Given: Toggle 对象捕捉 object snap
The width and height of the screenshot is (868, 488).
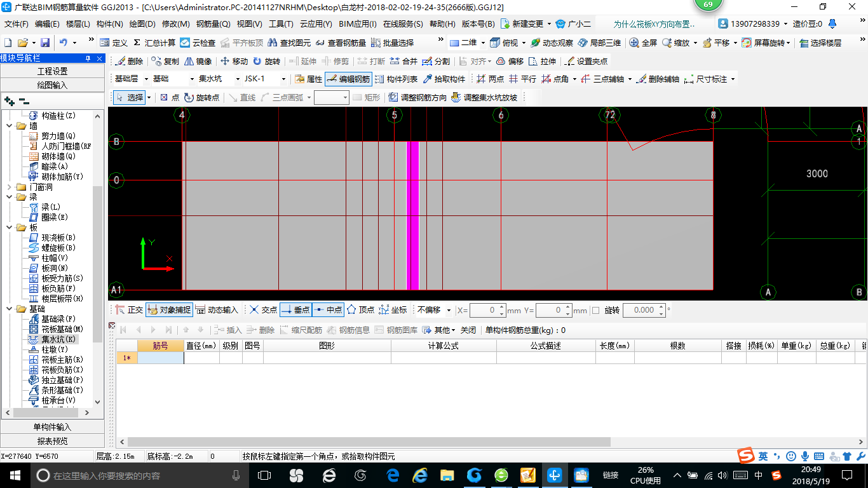Looking at the screenshot, I should point(169,309).
